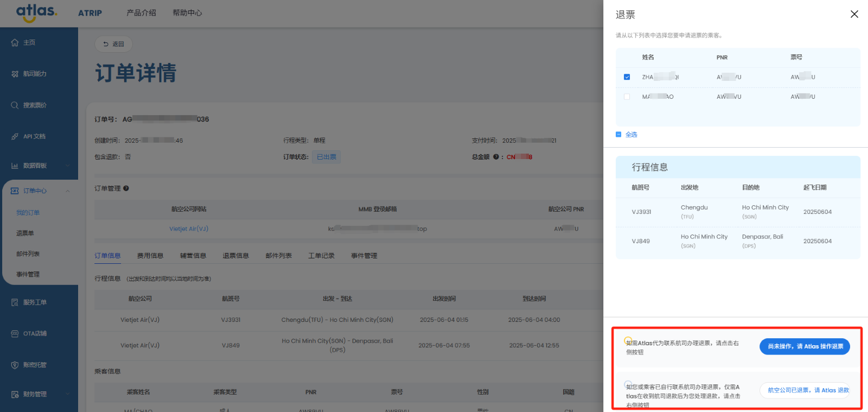The height and width of the screenshot is (412, 868).
Task: Collapse the 订单中心 sidebar section
Action: point(68,191)
